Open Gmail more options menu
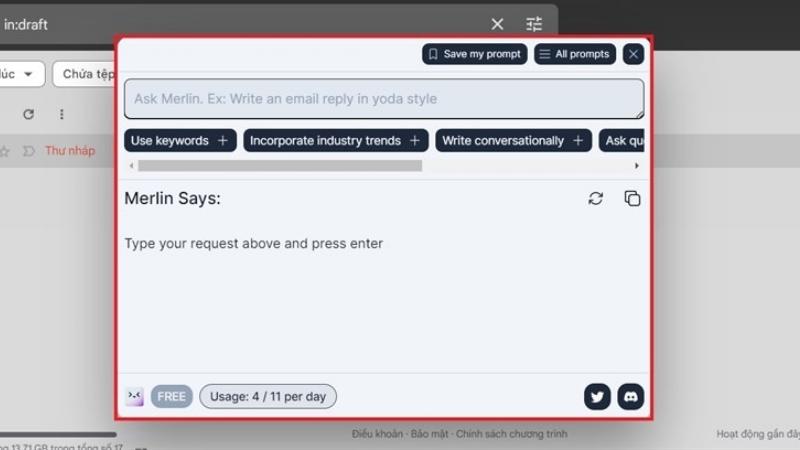Screen dimensions: 800x450 62,114
